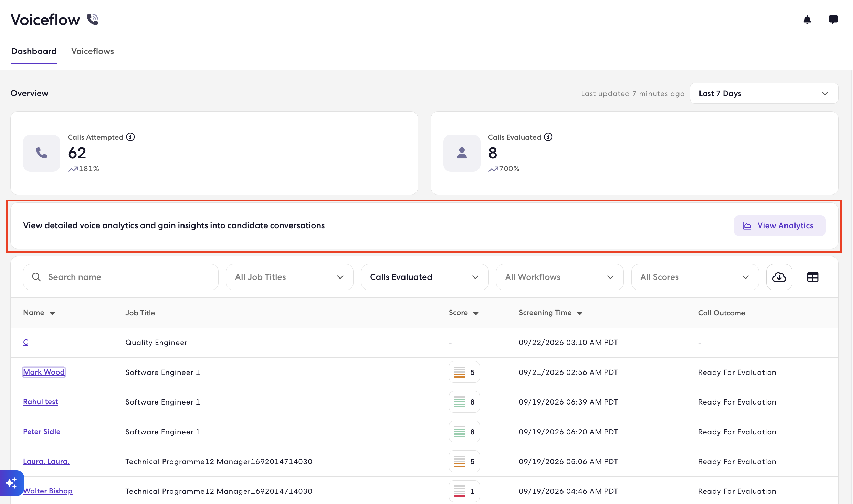The height and width of the screenshot is (504, 853).
Task: Expand the All Workflows dropdown
Action: 560,277
